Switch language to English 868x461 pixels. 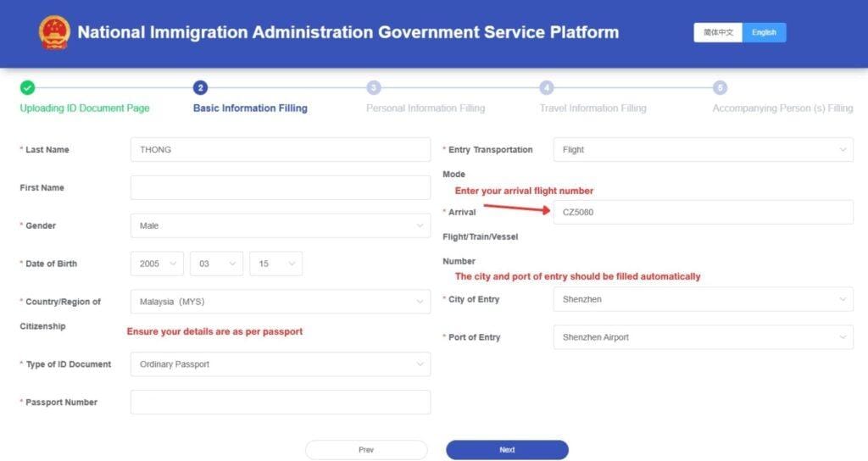tap(764, 33)
